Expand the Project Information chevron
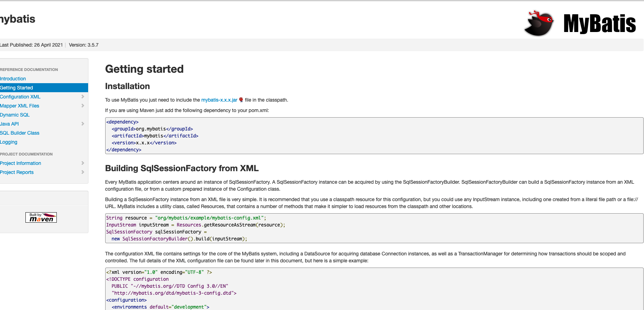Screen dimensions: 644x310 83,163
